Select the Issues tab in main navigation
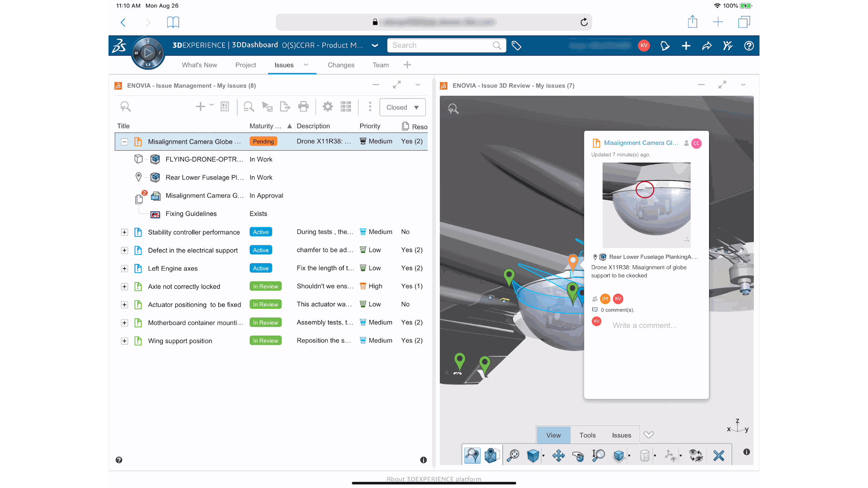Image resolution: width=868 pixels, height=488 pixels. [283, 65]
